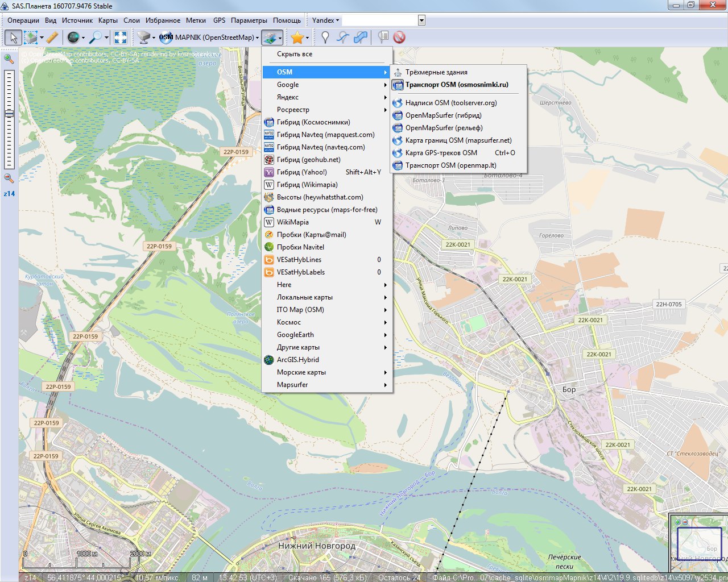Open the placemark manager list
Viewport: 728px width, 582px height.
coord(383,38)
